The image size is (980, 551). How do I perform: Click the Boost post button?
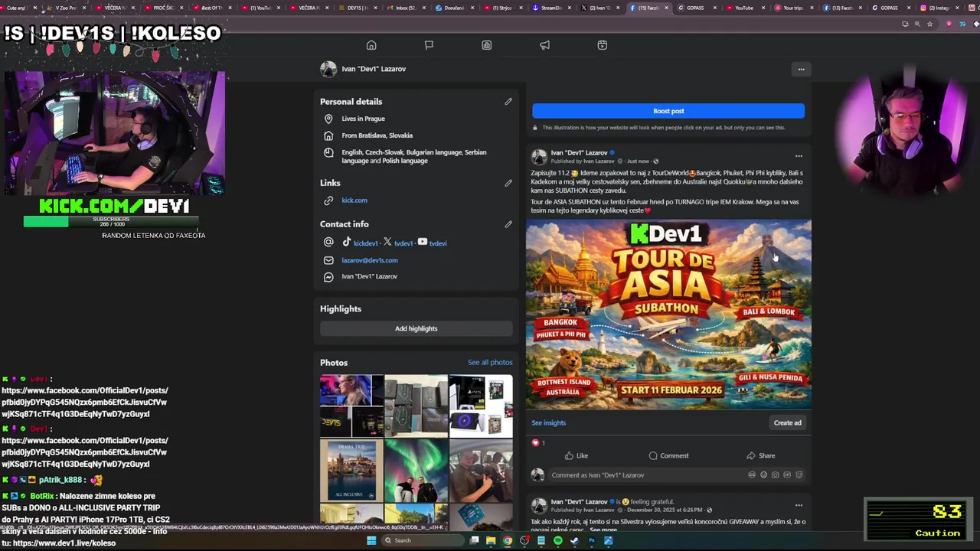(668, 111)
